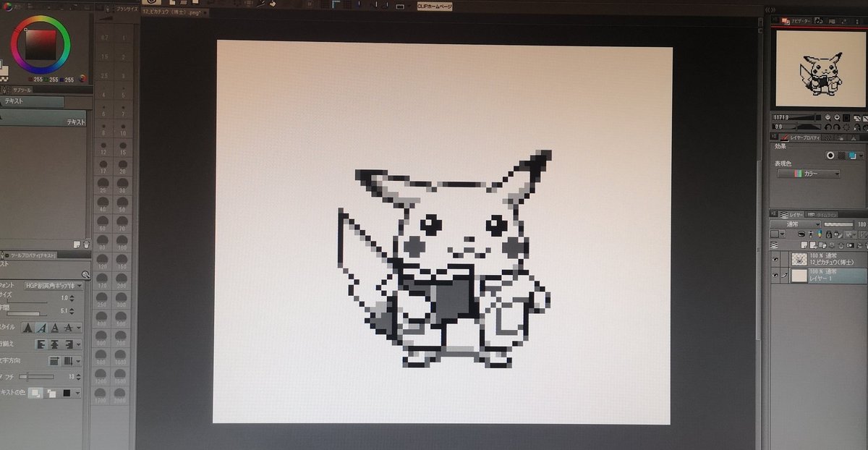This screenshot has height=450, width=868.
Task: Apply border effect circle icon
Action: click(830, 155)
